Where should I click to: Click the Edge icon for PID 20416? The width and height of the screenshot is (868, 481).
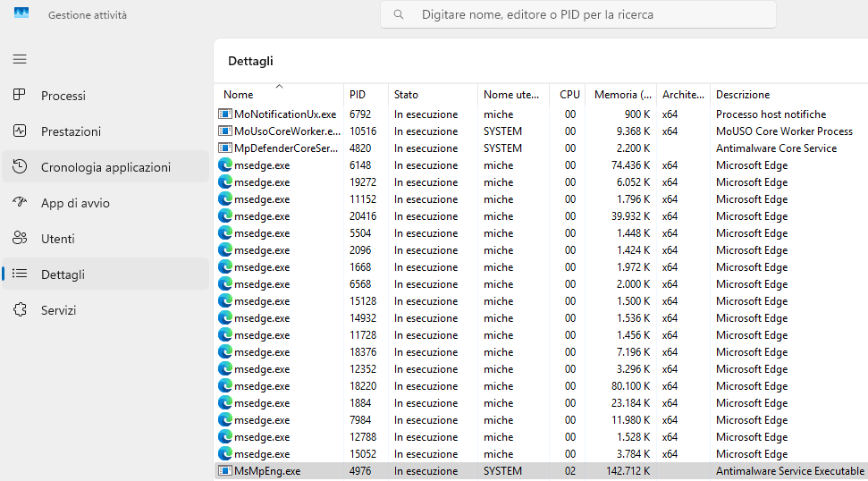[x=224, y=215]
